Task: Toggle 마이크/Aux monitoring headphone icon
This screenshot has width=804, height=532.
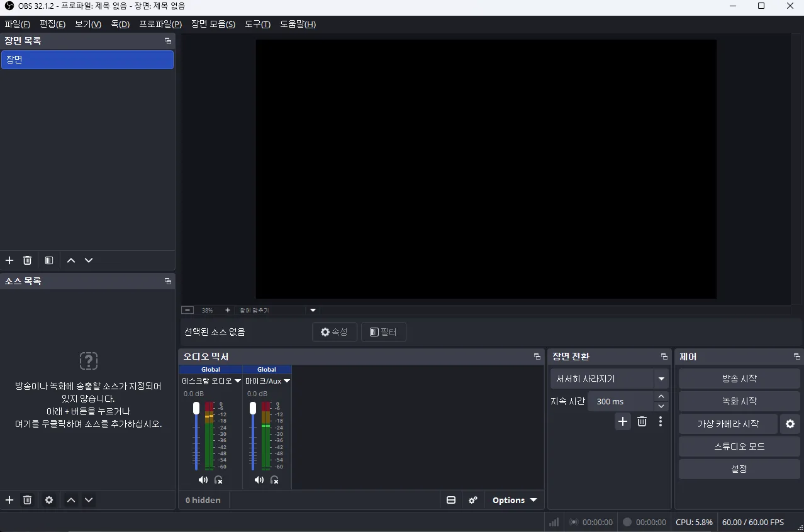Action: click(274, 480)
